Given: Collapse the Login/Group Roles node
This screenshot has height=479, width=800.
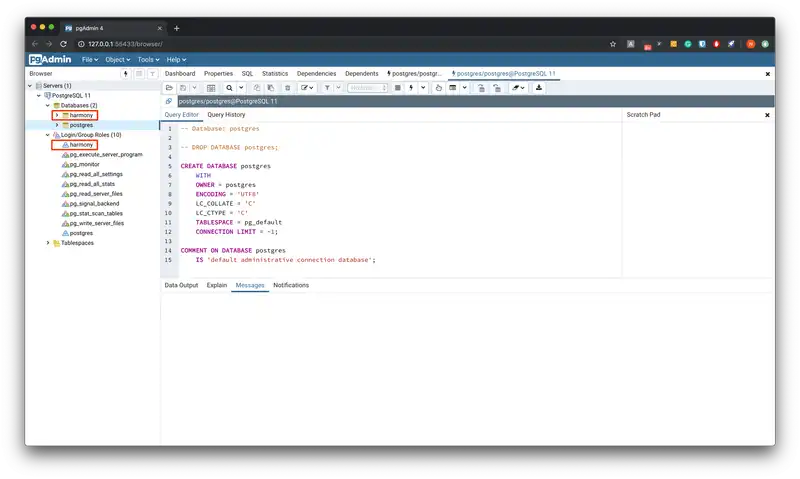Looking at the screenshot, I should pyautogui.click(x=47, y=134).
